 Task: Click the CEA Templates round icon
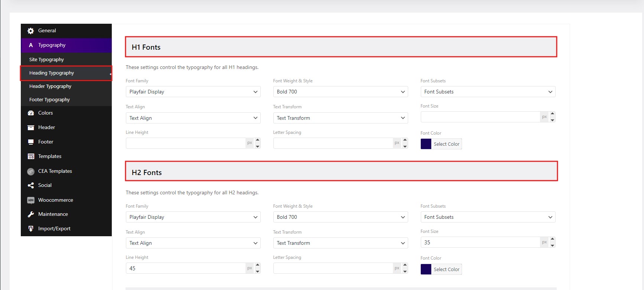(x=31, y=171)
